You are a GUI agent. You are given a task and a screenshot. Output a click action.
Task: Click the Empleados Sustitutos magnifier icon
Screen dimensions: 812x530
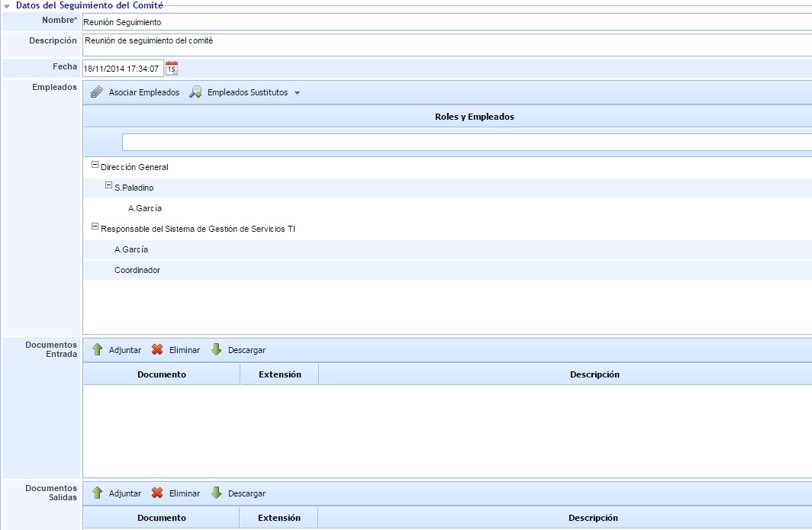click(x=195, y=92)
